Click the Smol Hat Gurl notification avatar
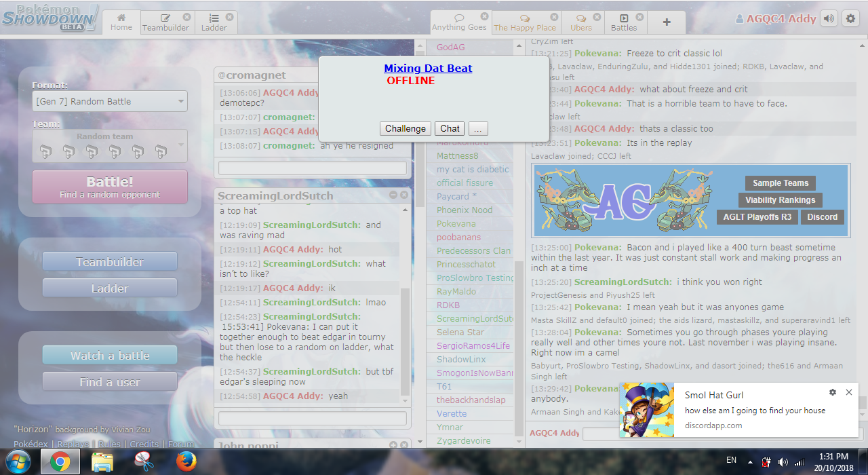 (x=647, y=410)
